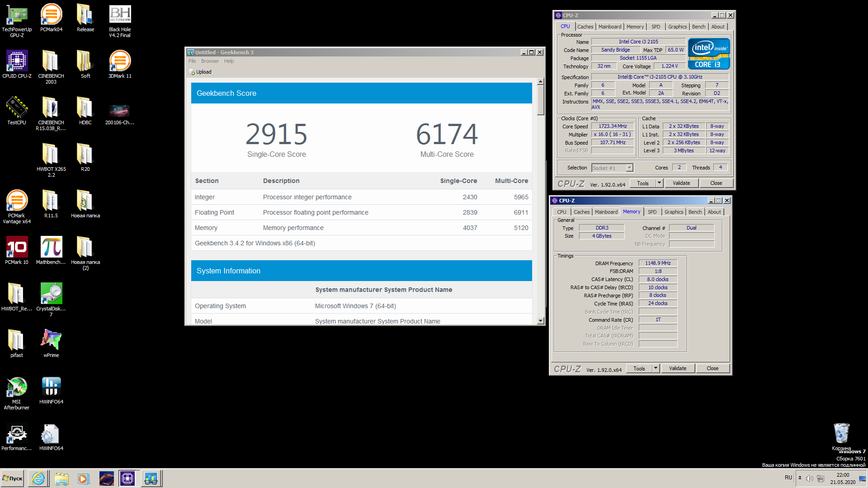The height and width of the screenshot is (488, 868).
Task: Open PCMark04 desktop shortcut
Action: (x=51, y=18)
